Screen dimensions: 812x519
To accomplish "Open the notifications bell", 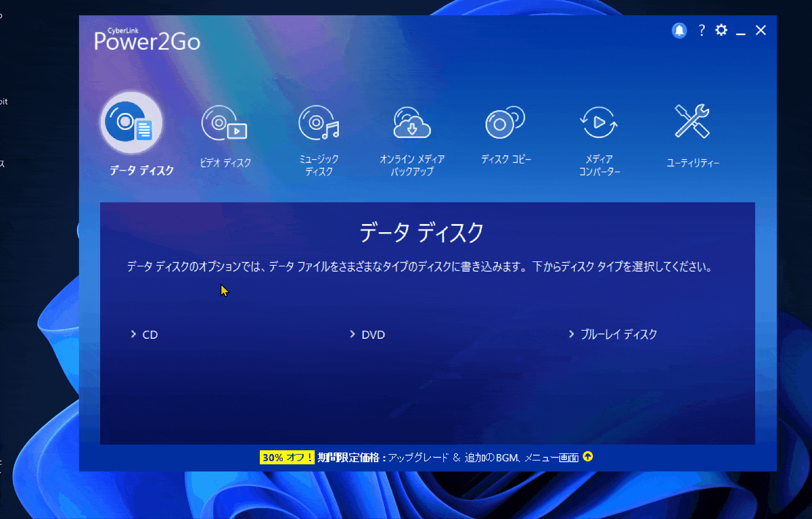I will pos(679,30).
